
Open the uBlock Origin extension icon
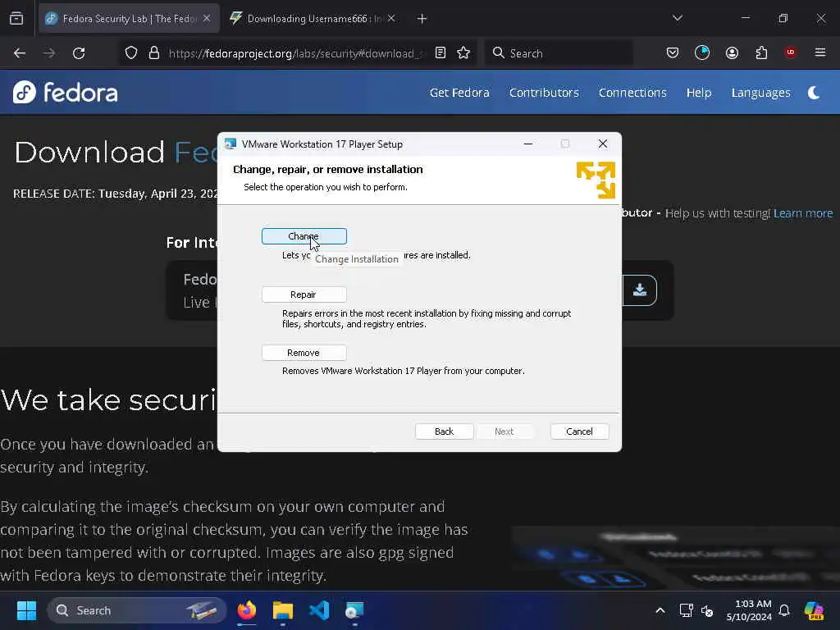tap(791, 52)
